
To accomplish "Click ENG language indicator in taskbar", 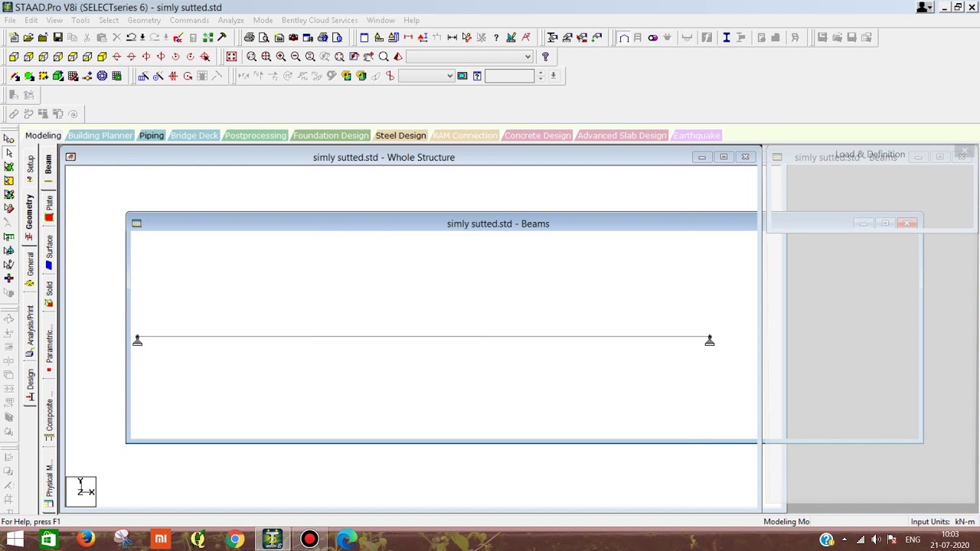I will click(x=913, y=540).
